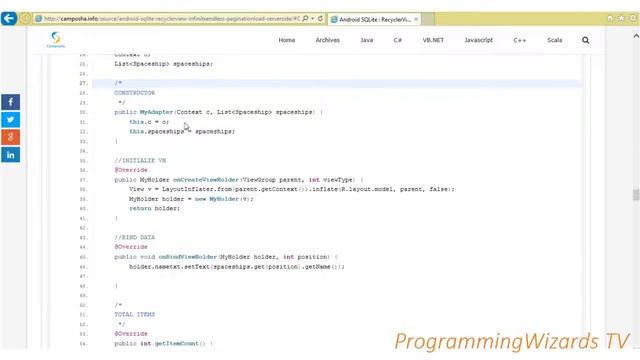This screenshot has height=360, width=640.
Task: Click the LayoutInflater.from code line
Action: [291, 189]
